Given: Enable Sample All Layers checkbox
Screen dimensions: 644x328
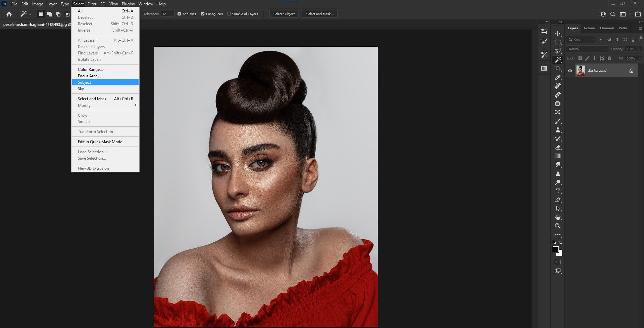Looking at the screenshot, I should pyautogui.click(x=229, y=14).
